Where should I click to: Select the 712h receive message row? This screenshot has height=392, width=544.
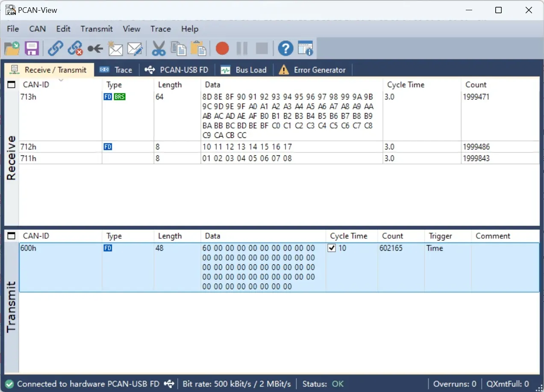tap(279, 147)
